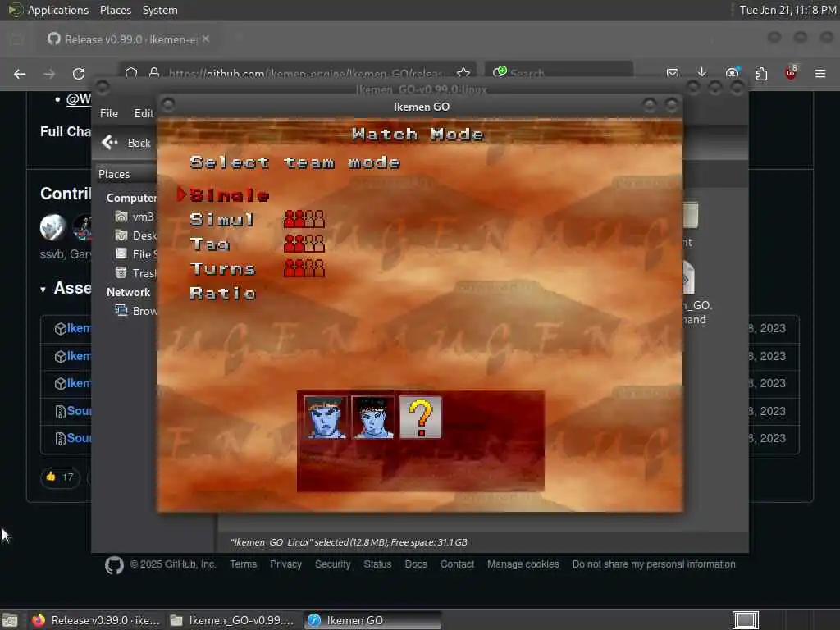This screenshot has height=630, width=840.
Task: Open Contact link in GitHub footer
Action: click(x=457, y=564)
